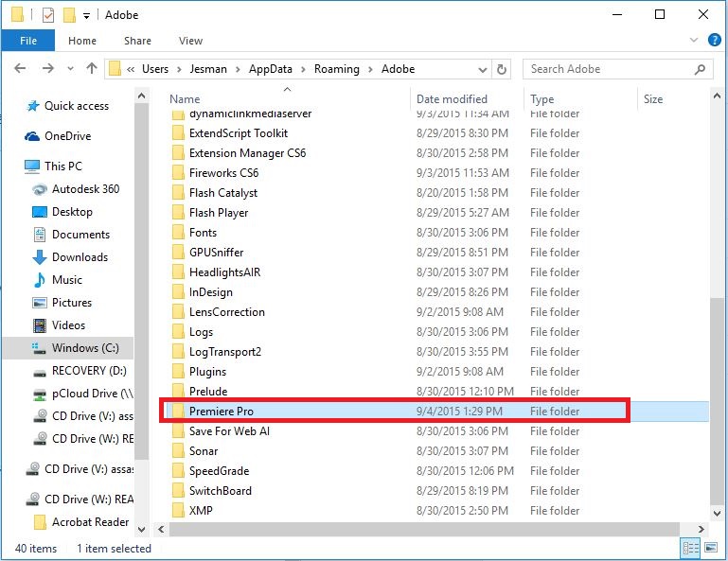Sort by the Name column header

tap(185, 98)
